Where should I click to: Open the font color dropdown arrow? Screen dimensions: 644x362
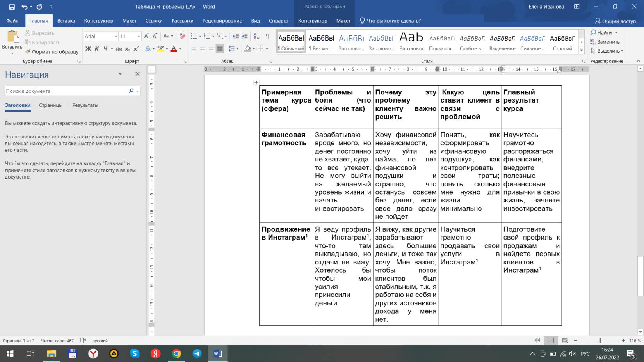[180, 49]
